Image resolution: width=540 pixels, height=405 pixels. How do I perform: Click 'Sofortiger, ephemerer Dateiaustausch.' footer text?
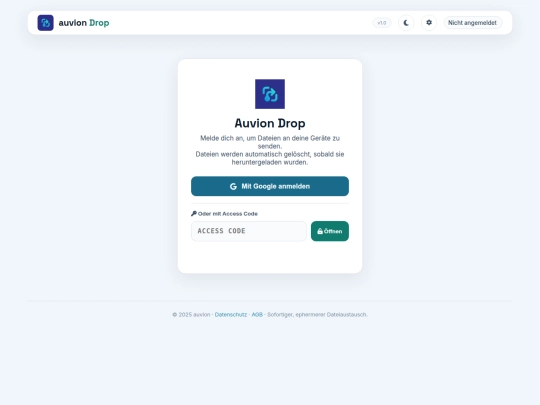[317, 314]
